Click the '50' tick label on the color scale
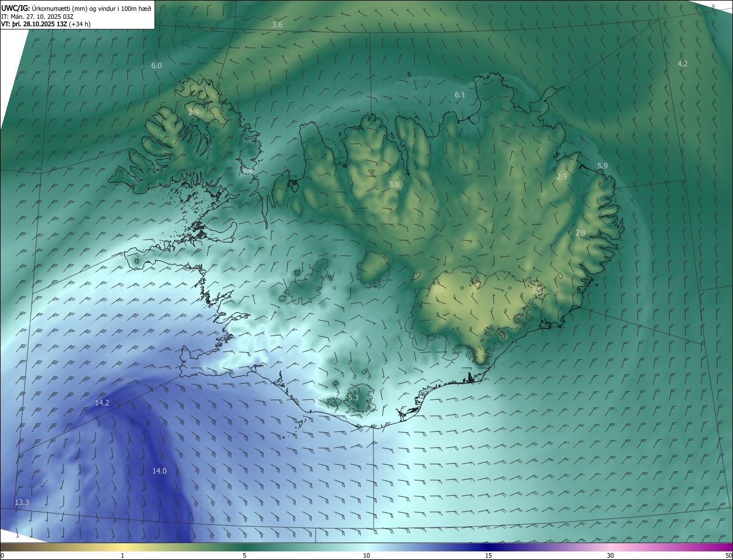The height and width of the screenshot is (560, 733). [x=728, y=555]
